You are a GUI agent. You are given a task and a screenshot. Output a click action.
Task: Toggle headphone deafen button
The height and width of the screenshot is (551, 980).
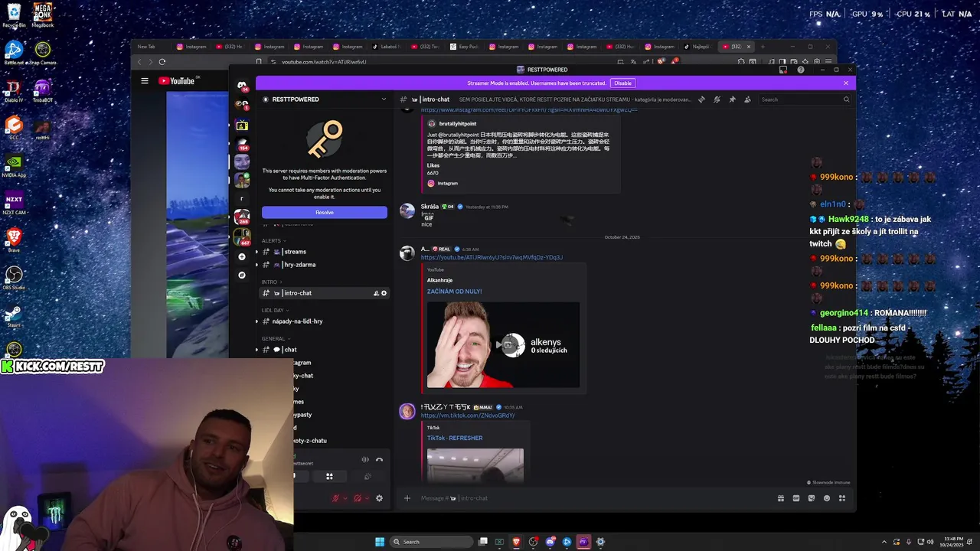pyautogui.click(x=358, y=498)
